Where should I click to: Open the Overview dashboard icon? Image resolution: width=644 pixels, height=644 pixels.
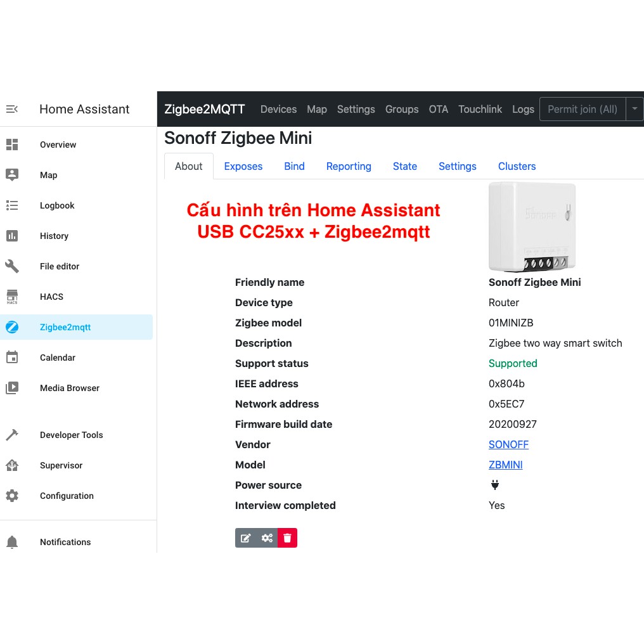point(12,145)
